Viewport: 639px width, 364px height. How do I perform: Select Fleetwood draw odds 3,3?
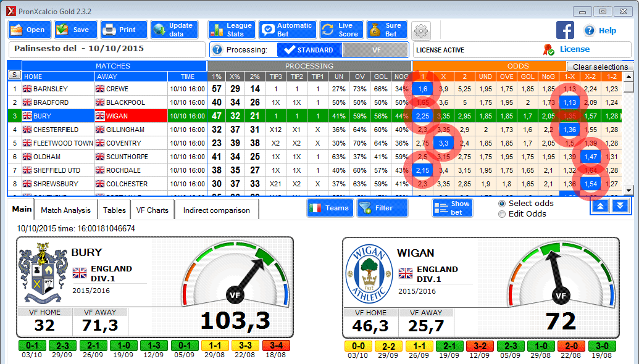coord(443,143)
